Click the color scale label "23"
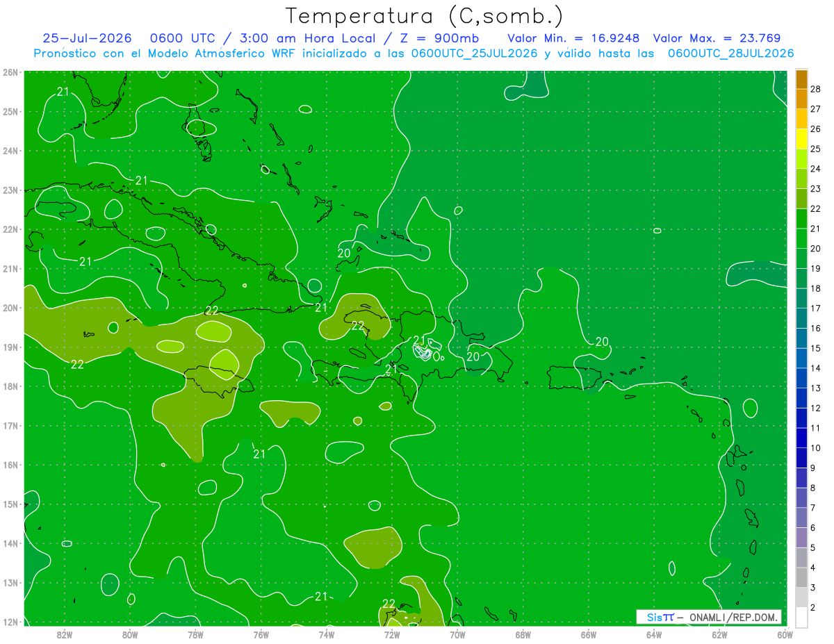Screen dimensions: 834x644 [x=816, y=189]
